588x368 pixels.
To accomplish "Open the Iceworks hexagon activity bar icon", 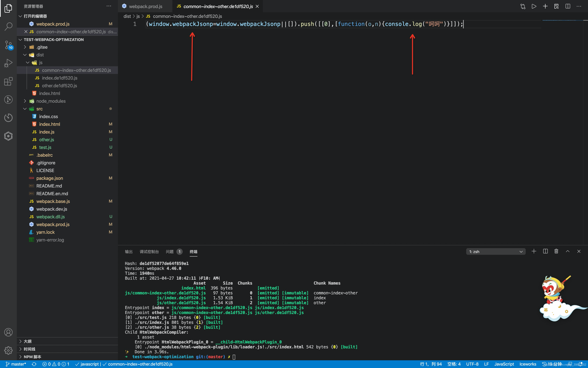I will click(x=8, y=136).
